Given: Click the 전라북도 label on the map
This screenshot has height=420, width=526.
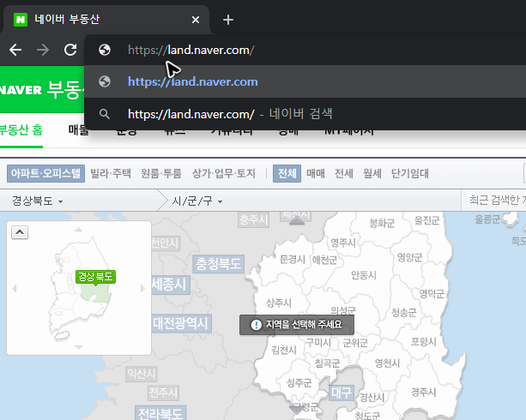Looking at the screenshot, I should pyautogui.click(x=160, y=414).
